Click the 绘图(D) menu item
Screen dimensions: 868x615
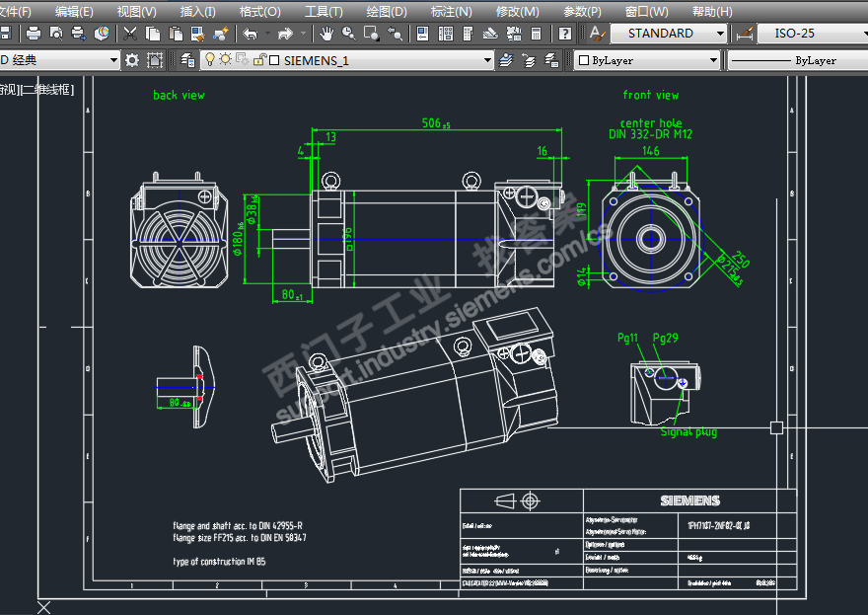point(386,11)
